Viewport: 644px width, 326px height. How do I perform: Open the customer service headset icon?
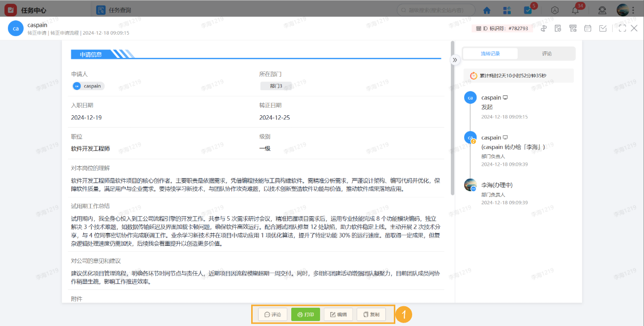click(602, 10)
